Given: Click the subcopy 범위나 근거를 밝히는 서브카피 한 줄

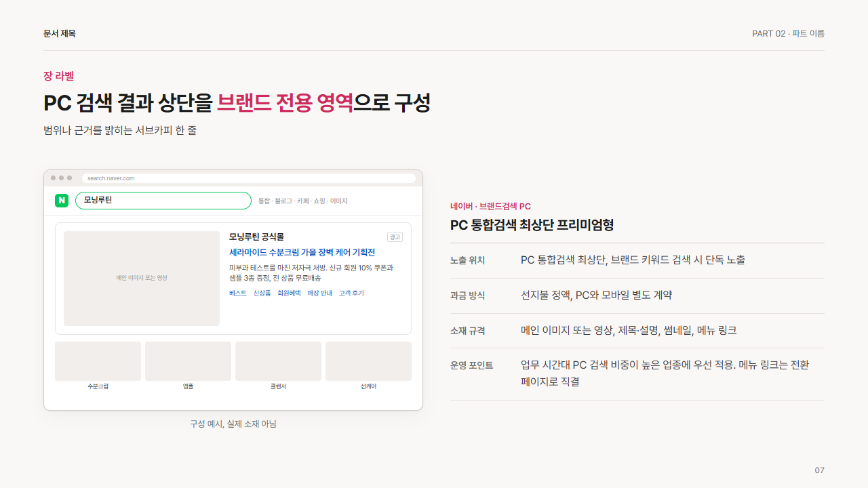Looking at the screenshot, I should 120,130.
